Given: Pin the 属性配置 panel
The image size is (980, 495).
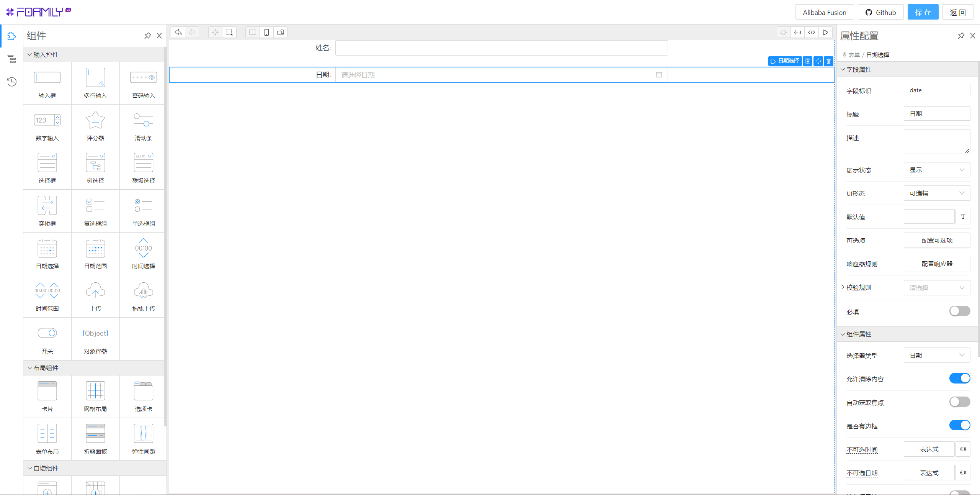Looking at the screenshot, I should tap(961, 36).
